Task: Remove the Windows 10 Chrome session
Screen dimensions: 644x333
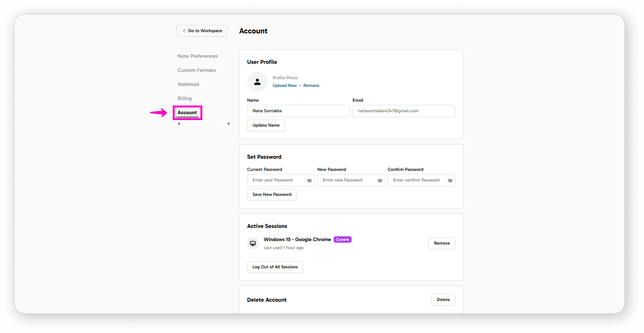Action: (x=441, y=243)
